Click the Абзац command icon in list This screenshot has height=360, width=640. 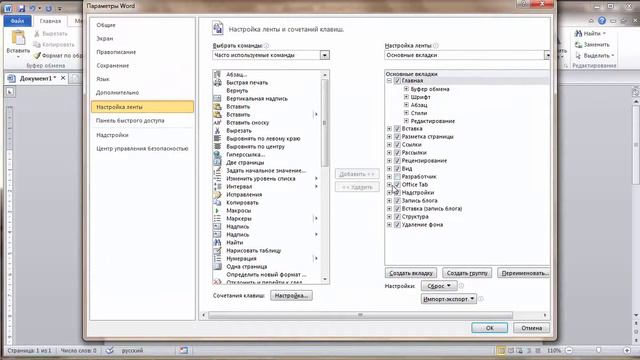217,74
